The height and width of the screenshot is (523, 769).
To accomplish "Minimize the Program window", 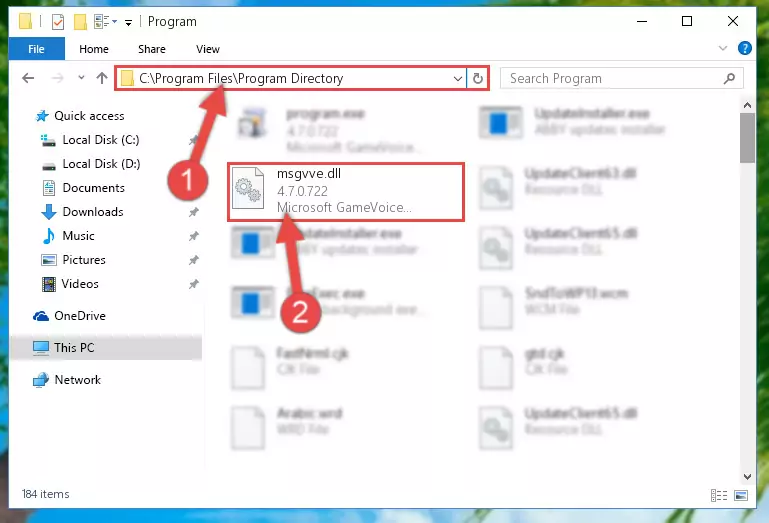I will click(x=642, y=21).
